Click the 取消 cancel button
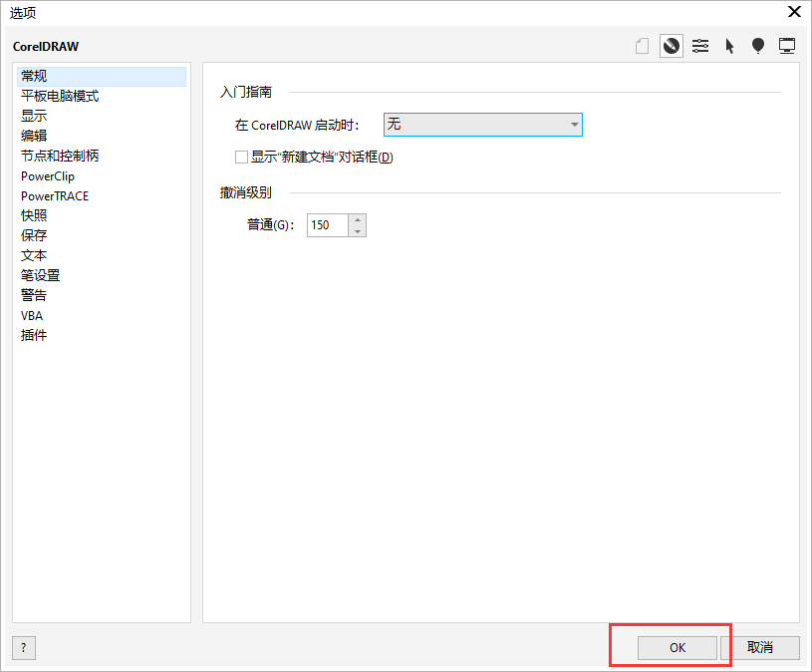 pos(760,648)
